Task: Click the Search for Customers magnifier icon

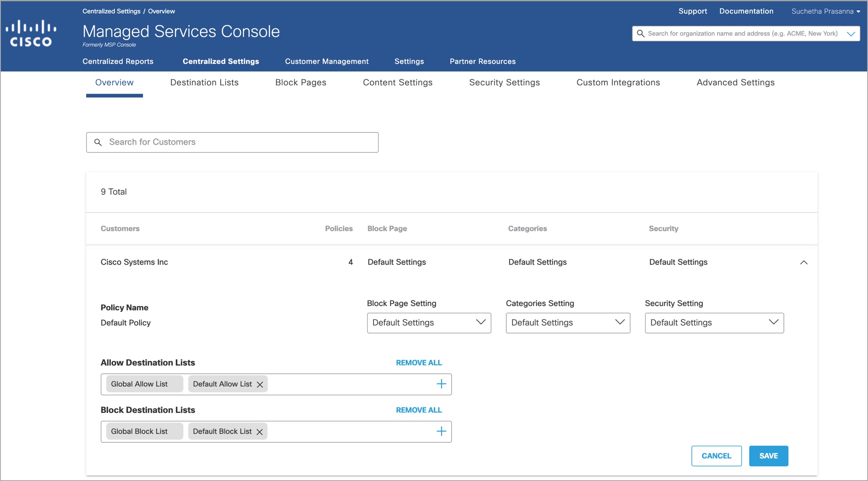Action: [98, 143]
